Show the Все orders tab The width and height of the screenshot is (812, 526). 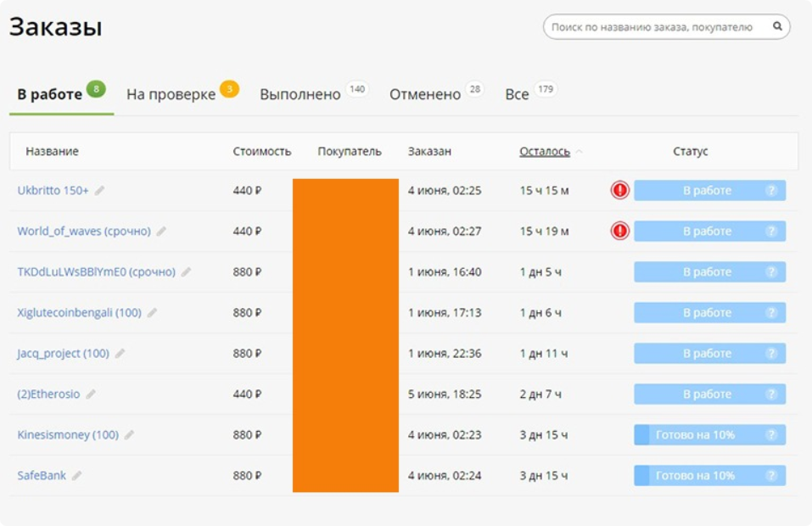pyautogui.click(x=517, y=95)
